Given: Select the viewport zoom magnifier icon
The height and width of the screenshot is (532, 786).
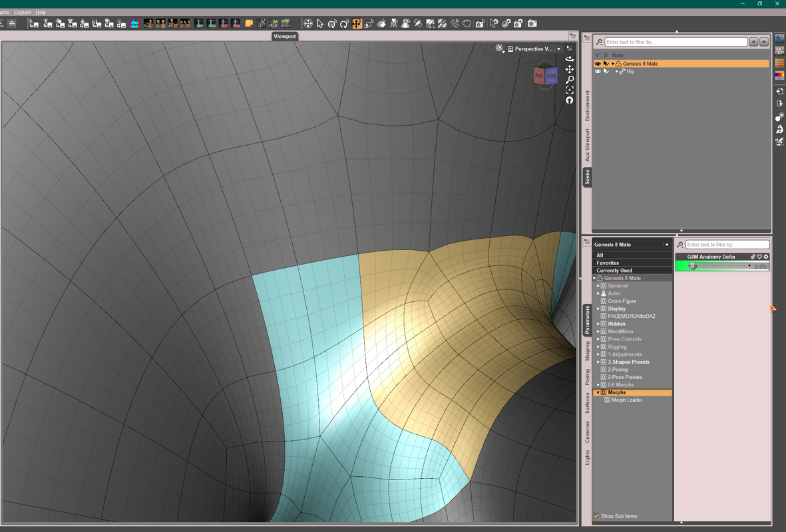Looking at the screenshot, I should tap(570, 80).
